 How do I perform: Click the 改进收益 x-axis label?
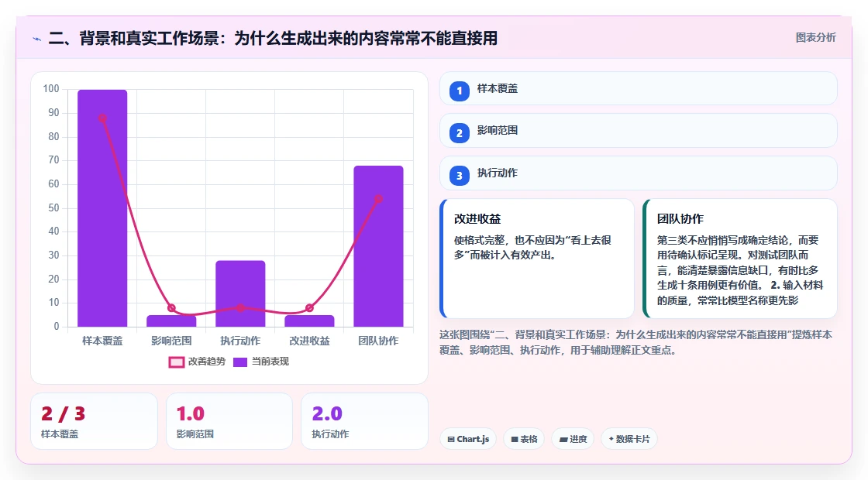[x=309, y=341]
